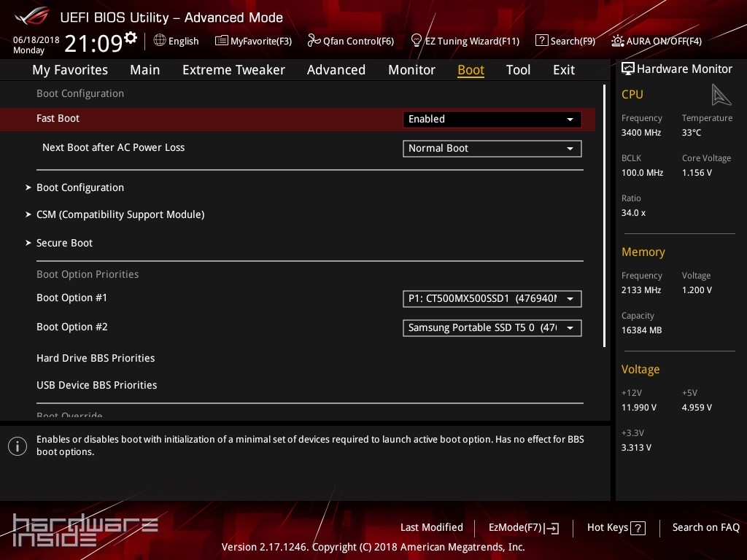The width and height of the screenshot is (747, 560).
Task: Expand the Boot Configuration submenu
Action: click(80, 187)
